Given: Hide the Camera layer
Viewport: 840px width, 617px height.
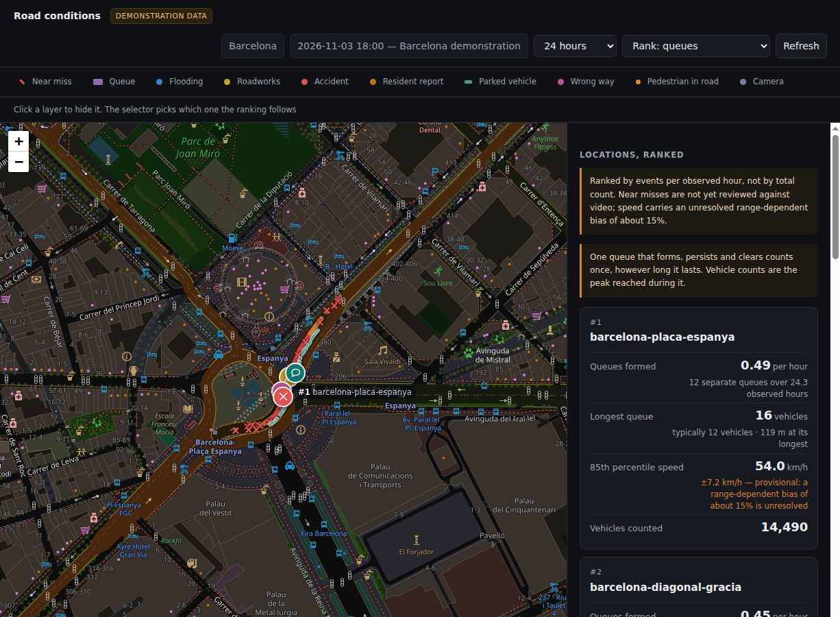Looking at the screenshot, I should pyautogui.click(x=761, y=81).
